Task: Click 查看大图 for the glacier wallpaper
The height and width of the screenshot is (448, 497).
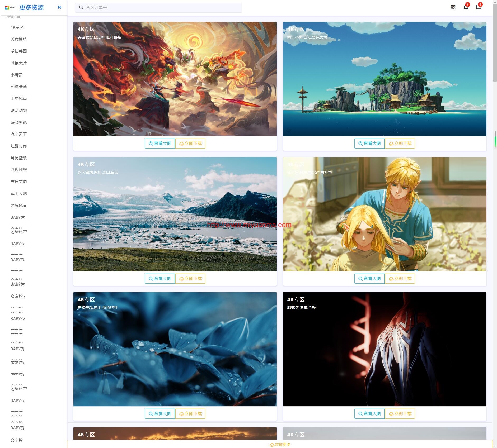Action: click(x=160, y=279)
